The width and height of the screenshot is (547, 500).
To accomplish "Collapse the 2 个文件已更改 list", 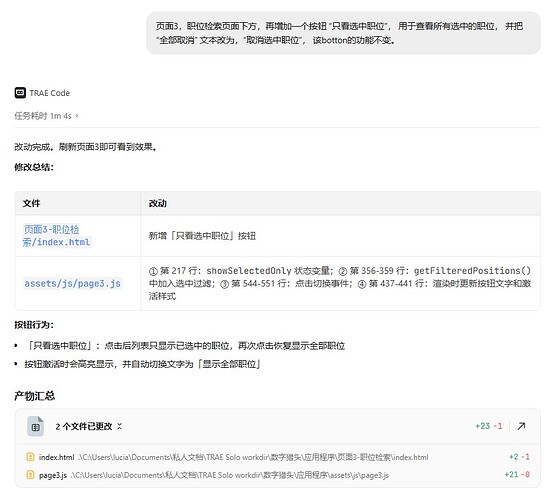I will point(120,426).
